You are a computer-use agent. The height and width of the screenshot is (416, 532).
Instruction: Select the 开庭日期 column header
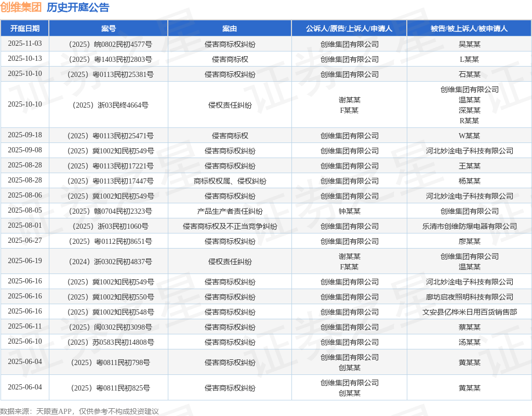coord(25,29)
